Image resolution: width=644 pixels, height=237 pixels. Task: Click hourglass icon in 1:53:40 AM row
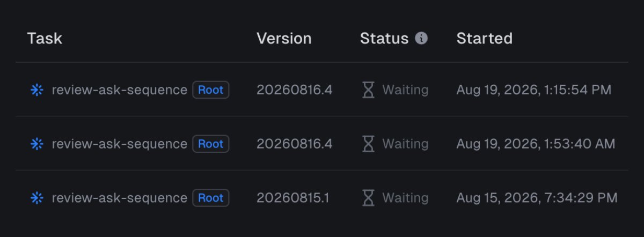(368, 144)
